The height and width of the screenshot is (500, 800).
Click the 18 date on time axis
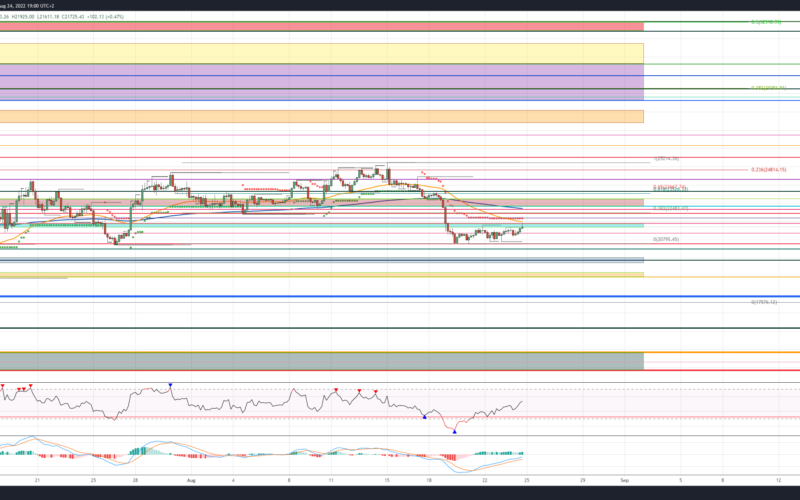point(429,480)
